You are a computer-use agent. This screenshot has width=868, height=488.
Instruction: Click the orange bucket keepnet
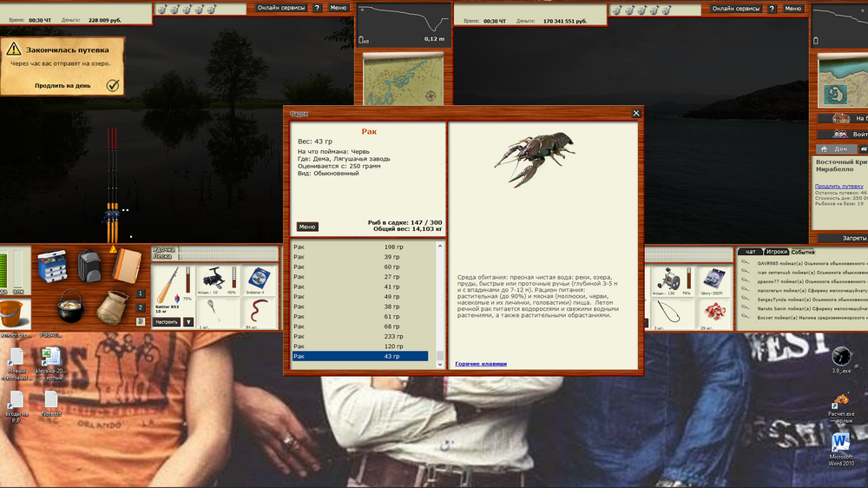click(11, 313)
